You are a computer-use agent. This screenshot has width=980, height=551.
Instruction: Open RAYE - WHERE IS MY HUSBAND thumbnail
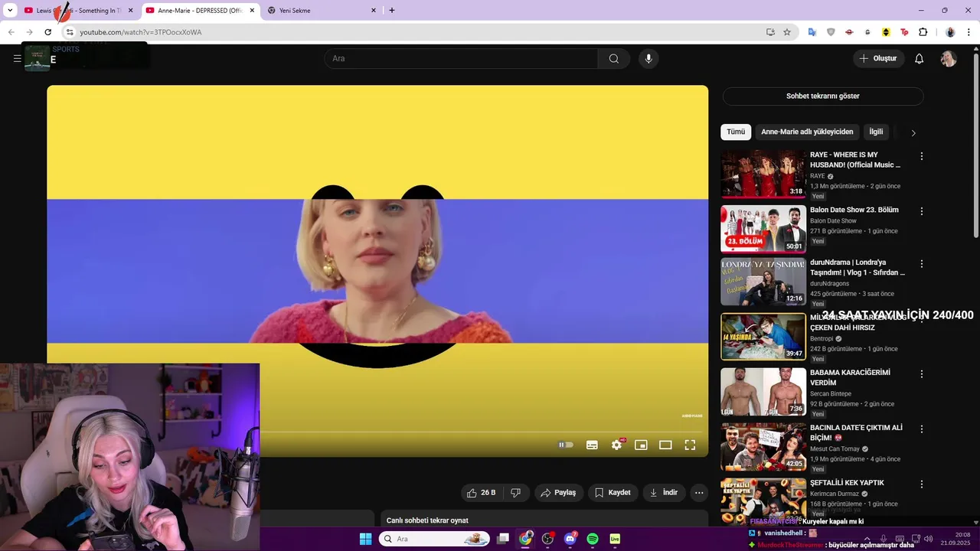click(x=763, y=174)
